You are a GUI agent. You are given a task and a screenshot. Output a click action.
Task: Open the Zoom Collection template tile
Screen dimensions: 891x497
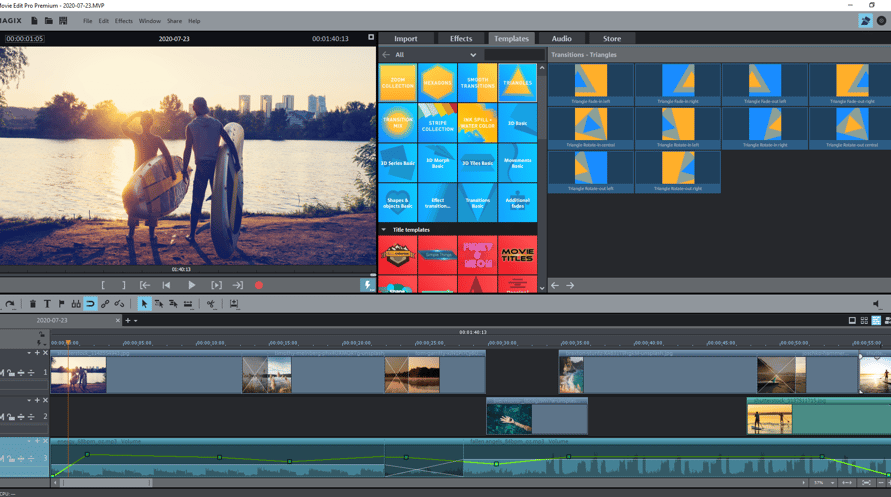pyautogui.click(x=398, y=83)
